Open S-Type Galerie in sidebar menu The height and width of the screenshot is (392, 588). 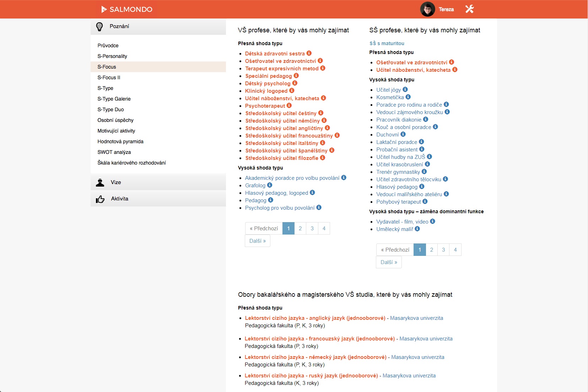tap(114, 99)
